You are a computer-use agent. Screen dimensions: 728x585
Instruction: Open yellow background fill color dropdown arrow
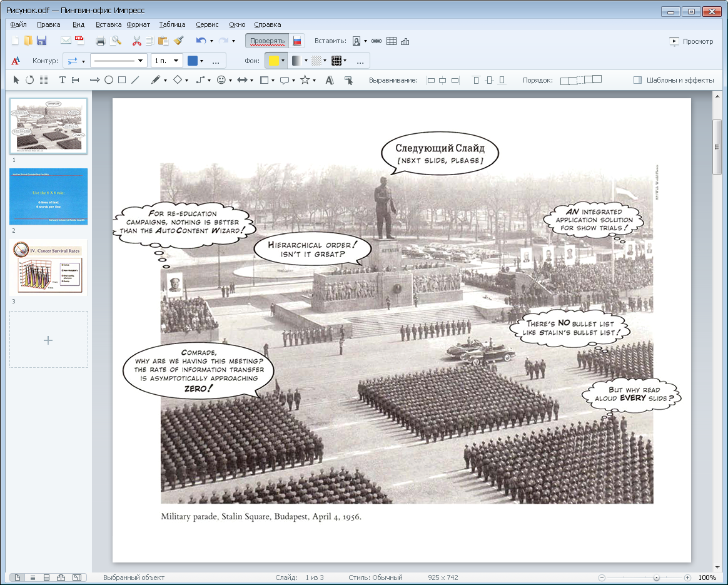283,61
